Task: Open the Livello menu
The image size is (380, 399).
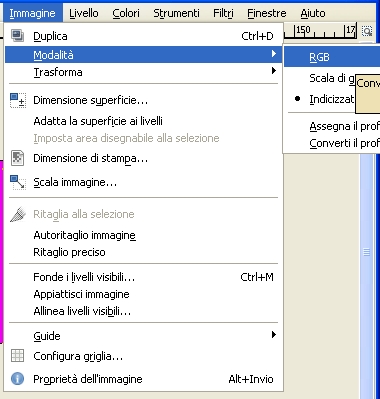Action: (x=84, y=13)
